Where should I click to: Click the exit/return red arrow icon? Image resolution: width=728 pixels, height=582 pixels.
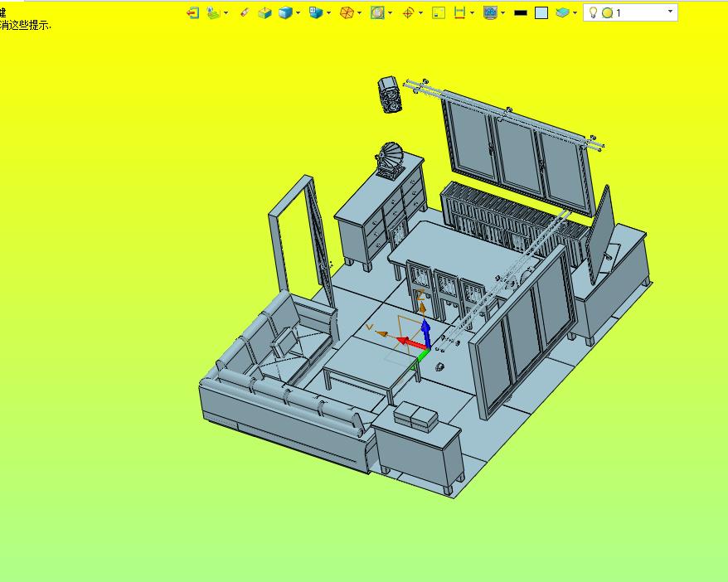point(193,12)
